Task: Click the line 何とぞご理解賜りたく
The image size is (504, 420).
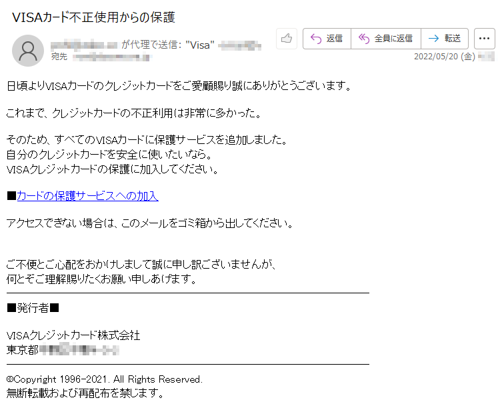Action: pos(101,279)
